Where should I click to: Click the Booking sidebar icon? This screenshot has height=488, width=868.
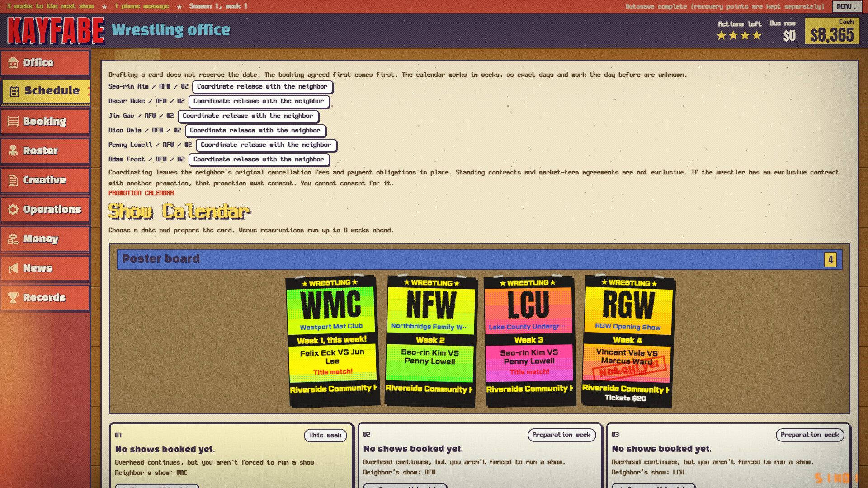pyautogui.click(x=13, y=122)
